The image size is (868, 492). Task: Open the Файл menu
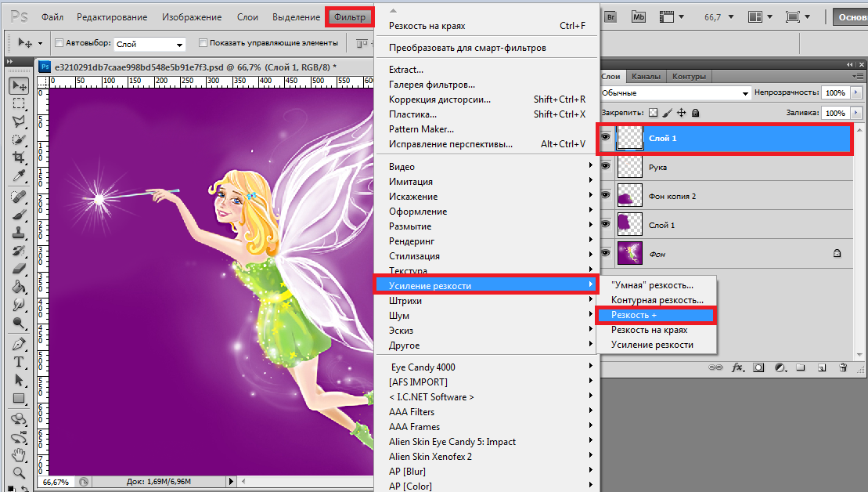coord(52,17)
